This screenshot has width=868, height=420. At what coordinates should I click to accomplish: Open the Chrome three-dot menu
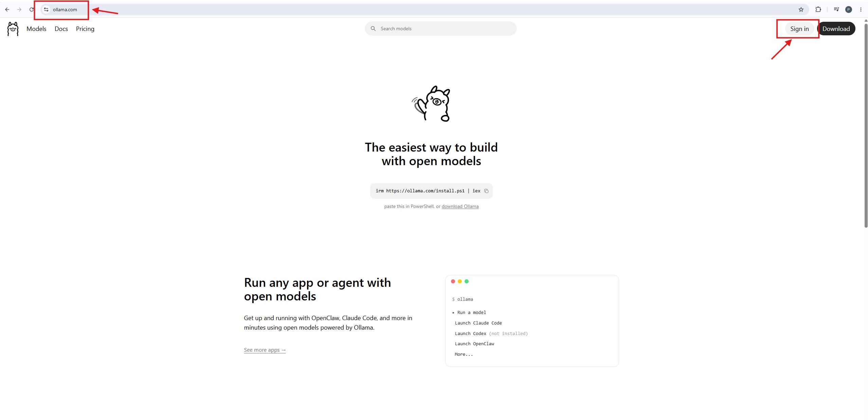[861, 10]
